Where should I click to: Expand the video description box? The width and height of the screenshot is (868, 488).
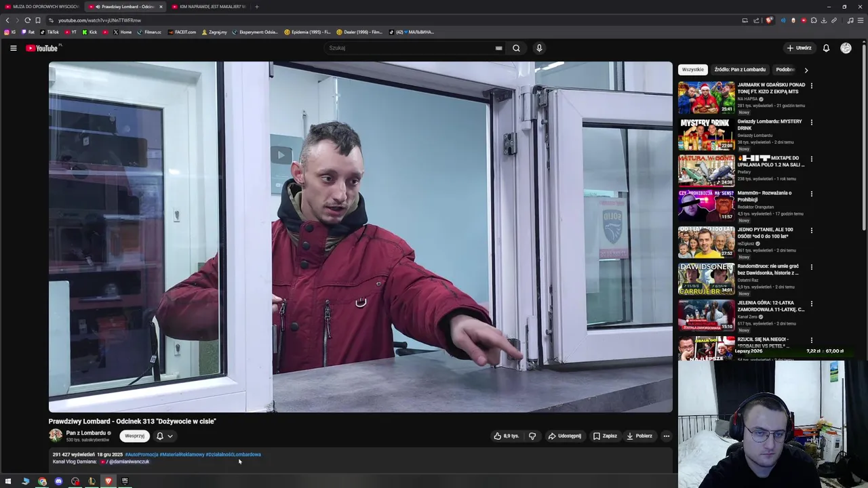point(361,460)
